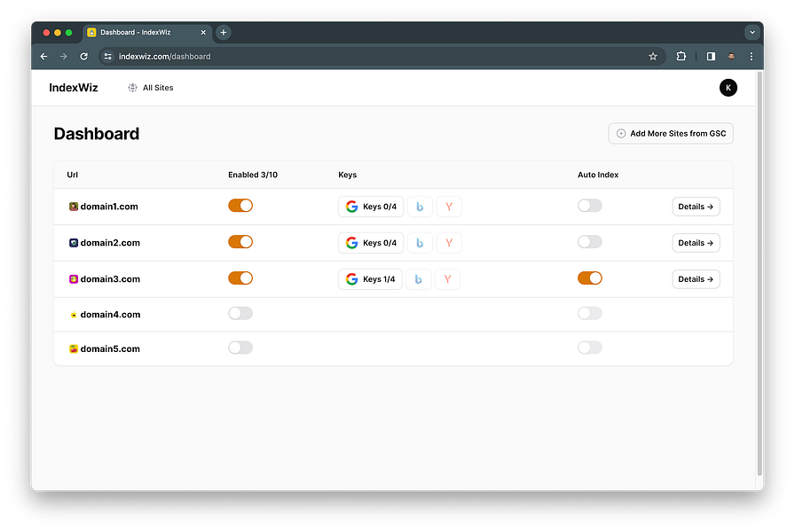
Task: Select the Yandex icon for domain2.com
Action: click(x=449, y=243)
